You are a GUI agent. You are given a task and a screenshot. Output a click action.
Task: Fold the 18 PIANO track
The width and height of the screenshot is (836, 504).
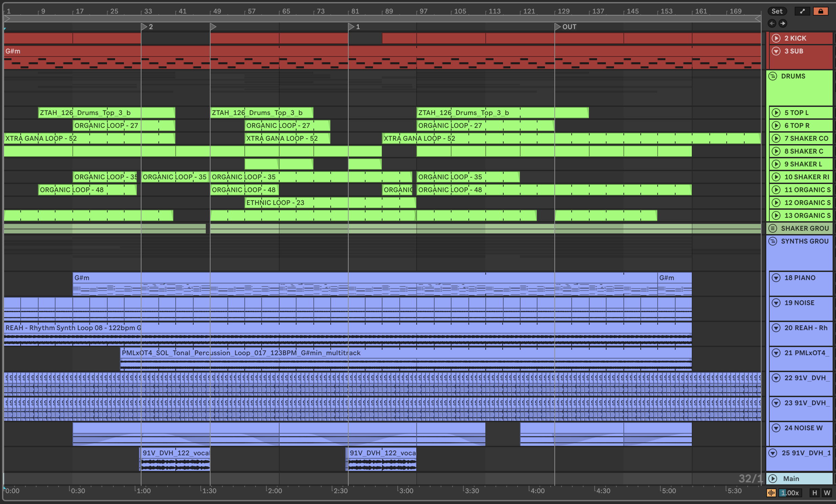point(776,278)
